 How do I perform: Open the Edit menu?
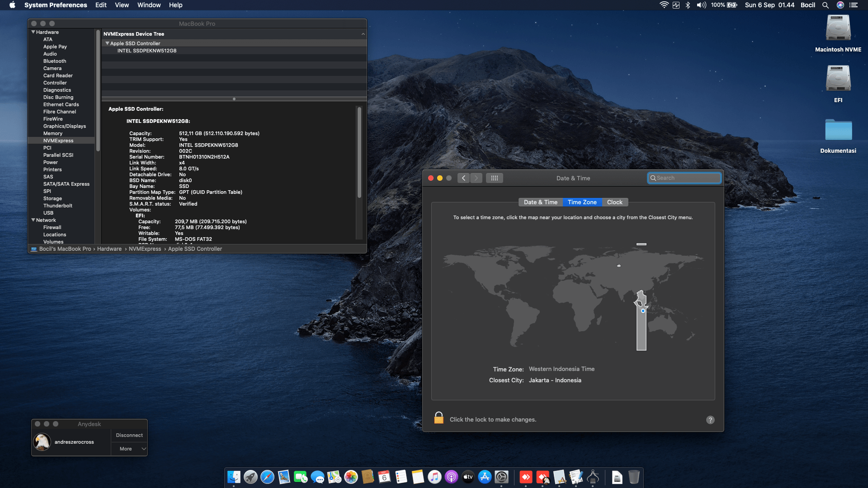101,5
